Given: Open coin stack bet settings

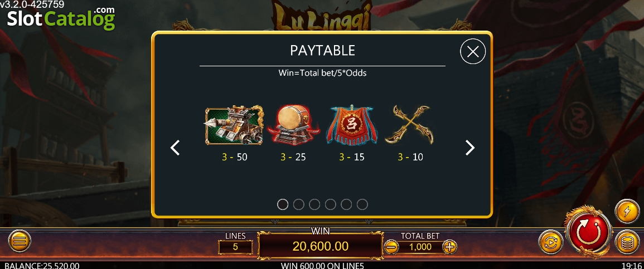Looking at the screenshot, I should 627,242.
